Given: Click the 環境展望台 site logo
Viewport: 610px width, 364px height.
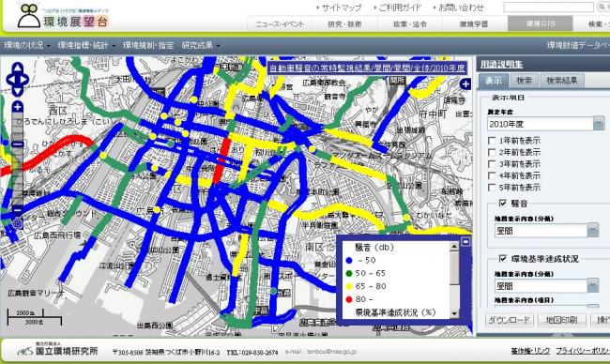Looking at the screenshot, I should 63,16.
